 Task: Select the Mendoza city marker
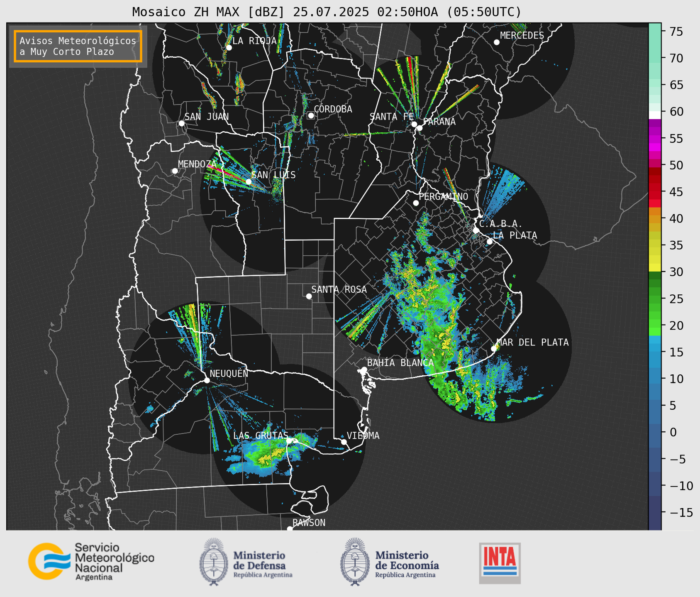[175, 171]
